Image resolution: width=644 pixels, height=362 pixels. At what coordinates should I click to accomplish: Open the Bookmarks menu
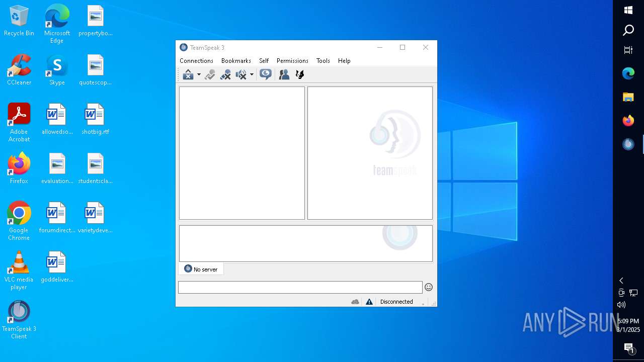(x=236, y=61)
